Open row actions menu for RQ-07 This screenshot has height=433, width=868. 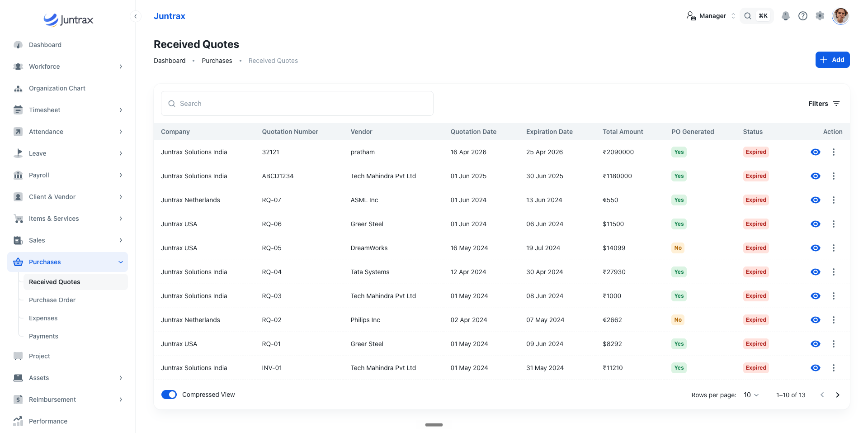834,200
